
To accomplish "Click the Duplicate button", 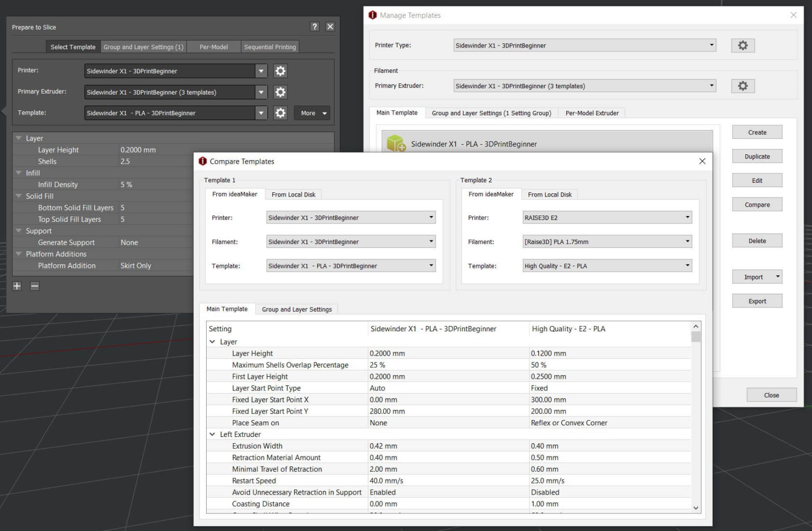I will pos(757,156).
